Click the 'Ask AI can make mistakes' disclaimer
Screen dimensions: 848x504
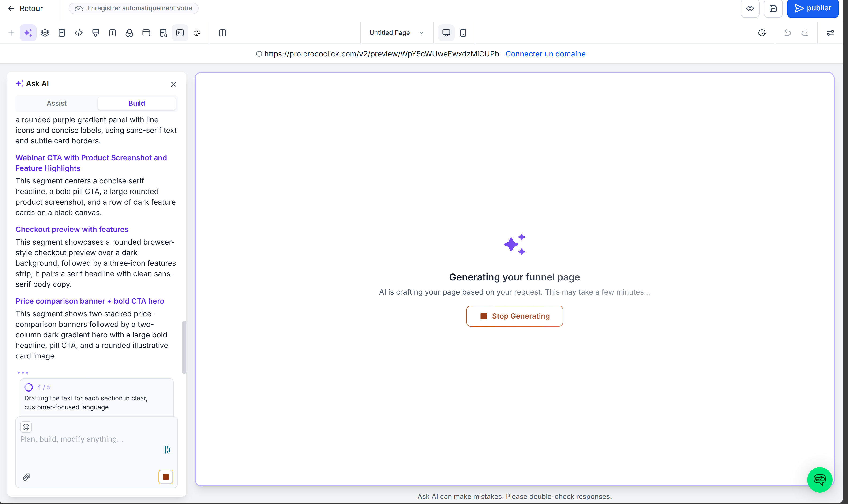(514, 496)
